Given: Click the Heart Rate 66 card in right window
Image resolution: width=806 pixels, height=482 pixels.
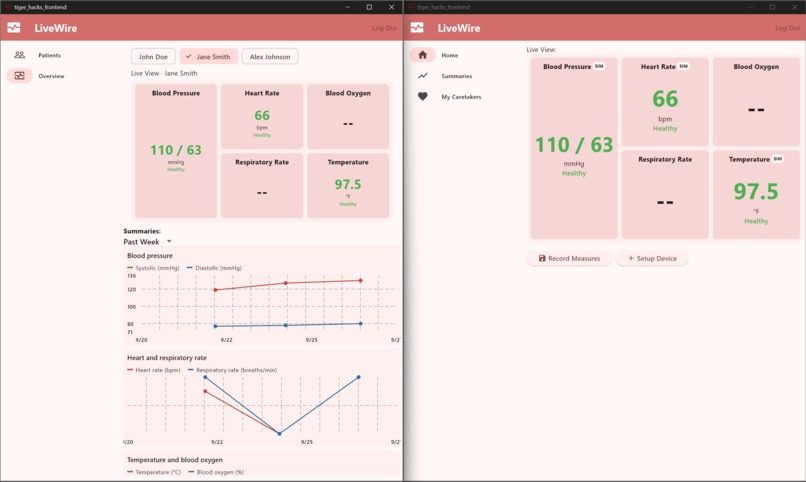Looking at the screenshot, I should click(665, 102).
